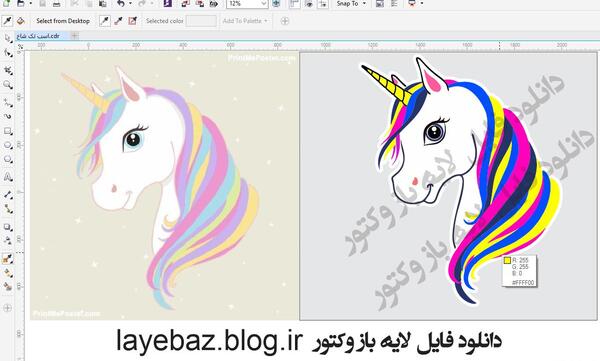Select the Shape tool in the toolbox
The width and height of the screenshot is (600, 361).
click(x=8, y=53)
